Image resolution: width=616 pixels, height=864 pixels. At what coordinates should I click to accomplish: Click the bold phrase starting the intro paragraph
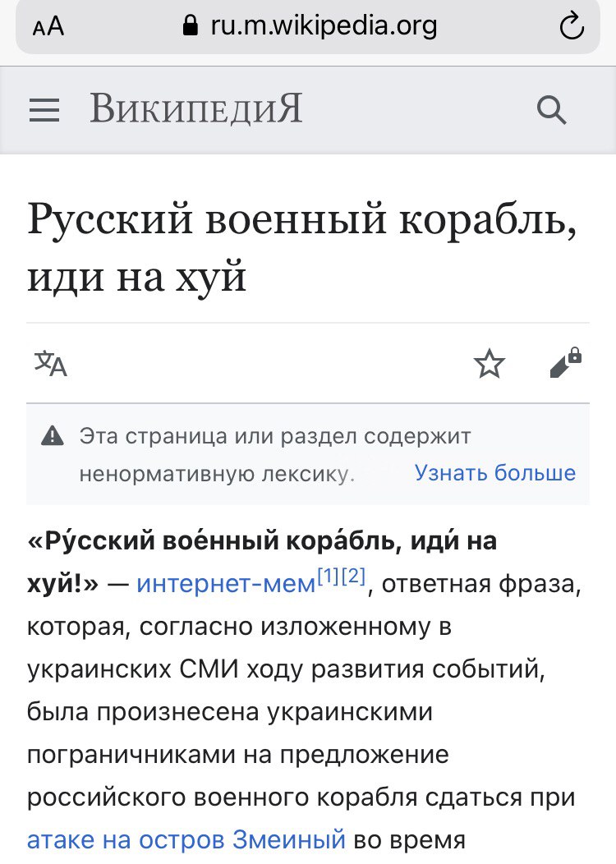point(263,542)
